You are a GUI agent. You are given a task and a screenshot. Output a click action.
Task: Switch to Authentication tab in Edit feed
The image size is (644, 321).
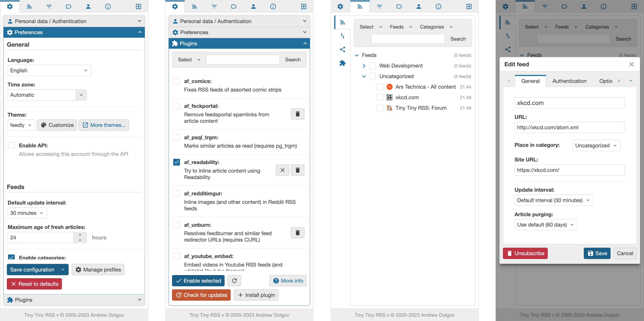569,81
